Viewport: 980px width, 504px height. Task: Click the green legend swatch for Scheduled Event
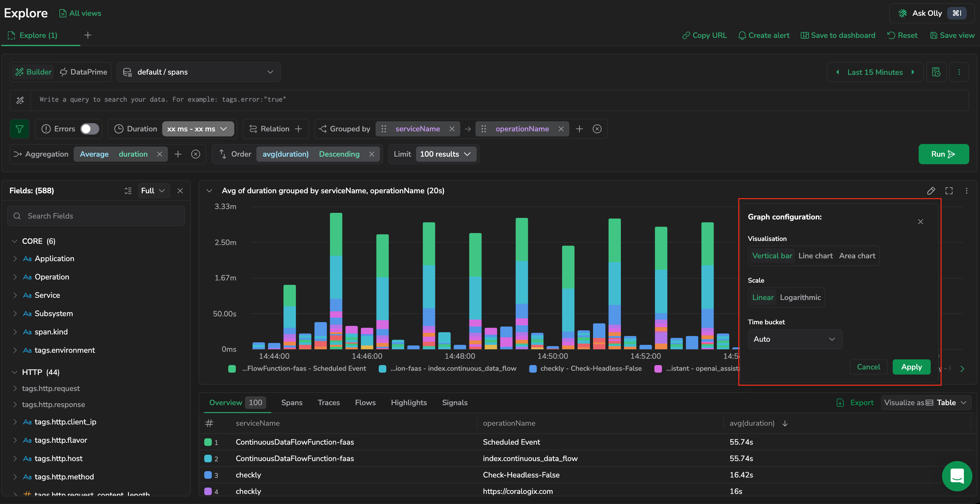tap(232, 369)
